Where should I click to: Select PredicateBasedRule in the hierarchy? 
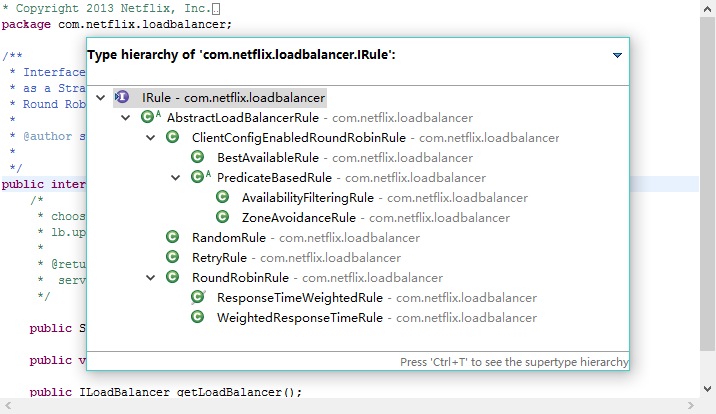click(x=351, y=178)
